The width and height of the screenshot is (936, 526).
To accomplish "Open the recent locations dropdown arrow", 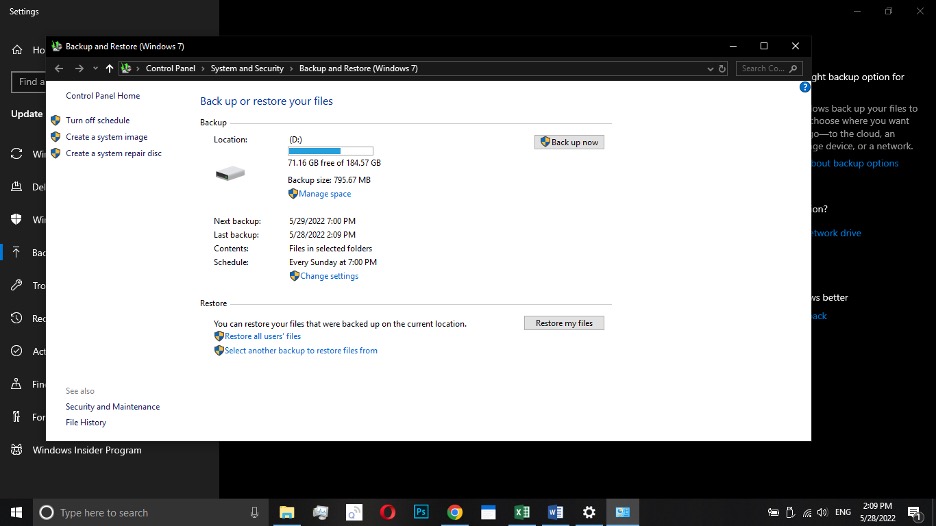I will pyautogui.click(x=95, y=69).
